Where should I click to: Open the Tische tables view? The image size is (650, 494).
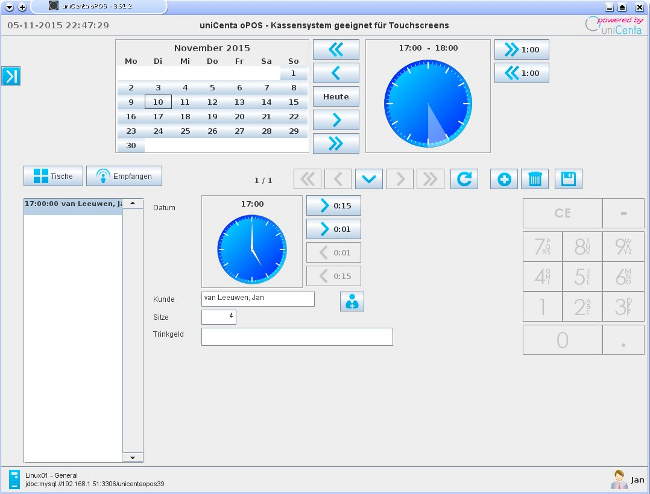point(53,176)
